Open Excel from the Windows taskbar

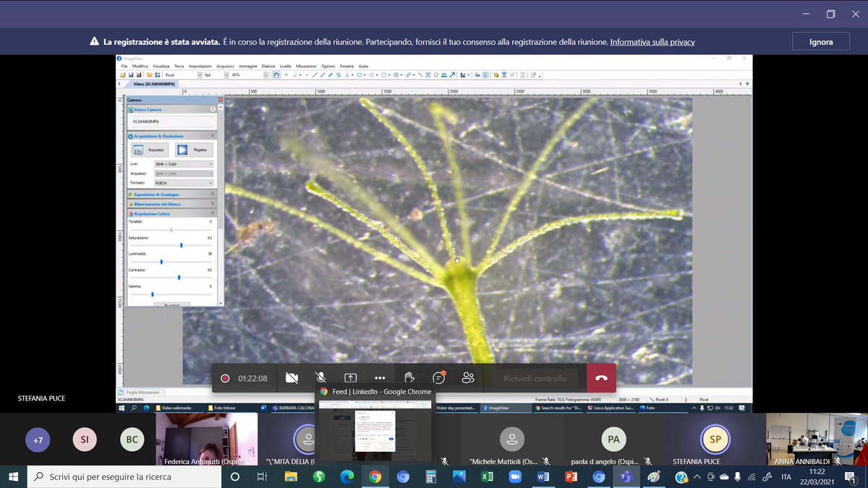pyautogui.click(x=487, y=477)
